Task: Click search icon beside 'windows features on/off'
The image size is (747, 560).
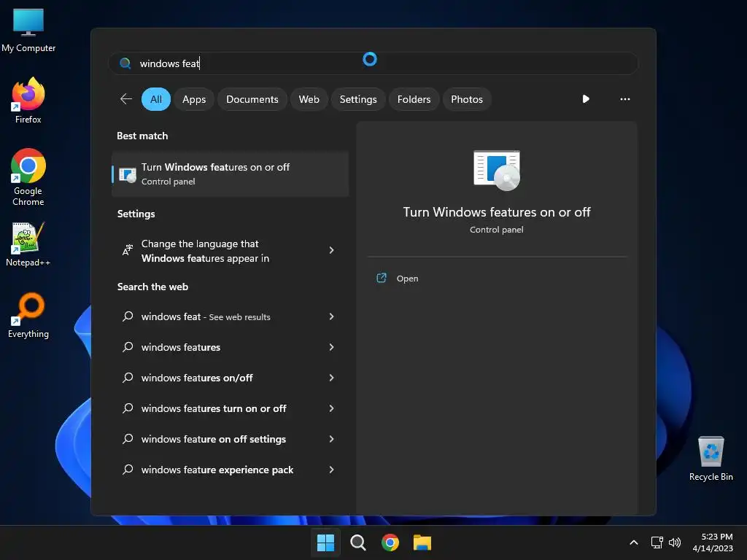Action: pyautogui.click(x=128, y=378)
